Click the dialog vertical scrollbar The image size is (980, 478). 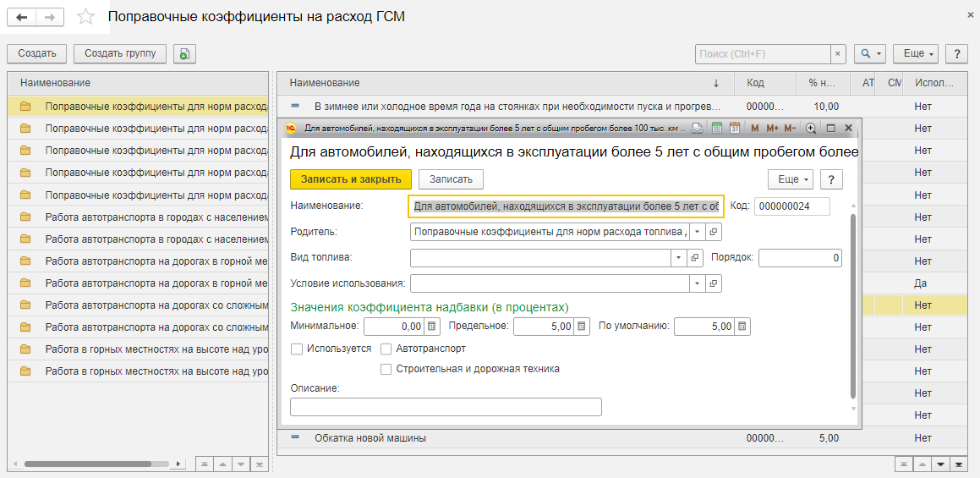pyautogui.click(x=854, y=305)
